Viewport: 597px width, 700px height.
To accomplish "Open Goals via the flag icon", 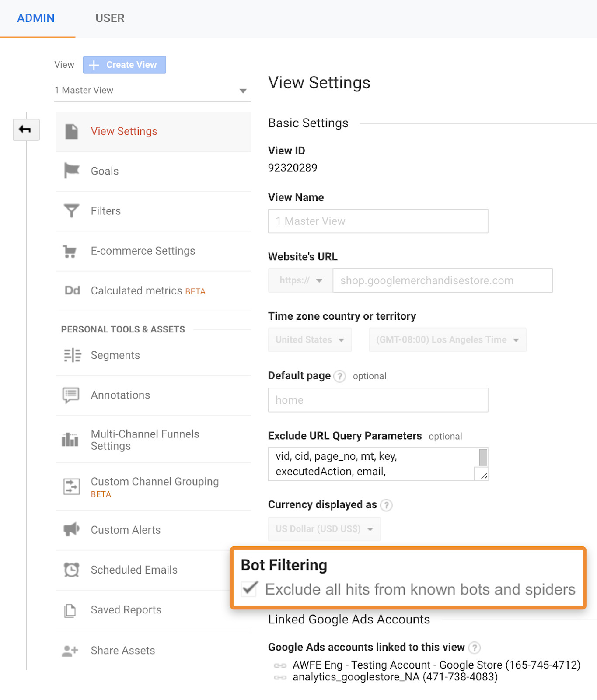I will click(72, 170).
